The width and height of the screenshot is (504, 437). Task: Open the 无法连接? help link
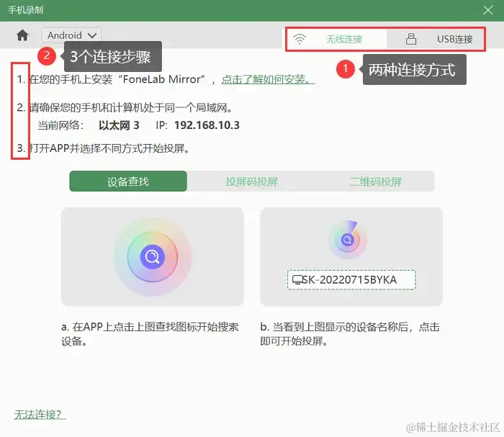40,414
